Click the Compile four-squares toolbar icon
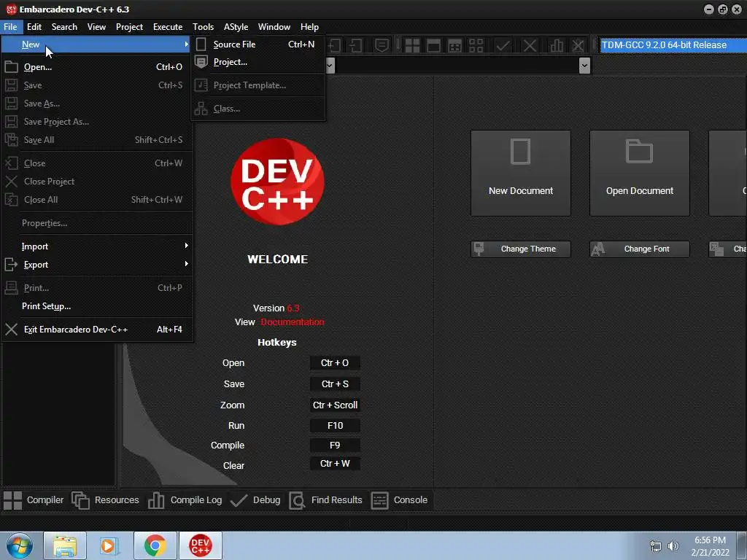 point(412,46)
